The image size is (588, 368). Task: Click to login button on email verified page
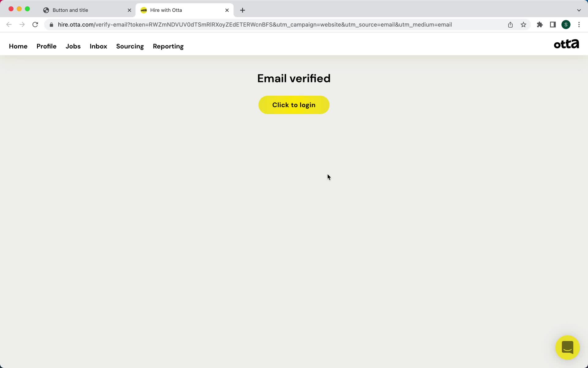pyautogui.click(x=294, y=105)
